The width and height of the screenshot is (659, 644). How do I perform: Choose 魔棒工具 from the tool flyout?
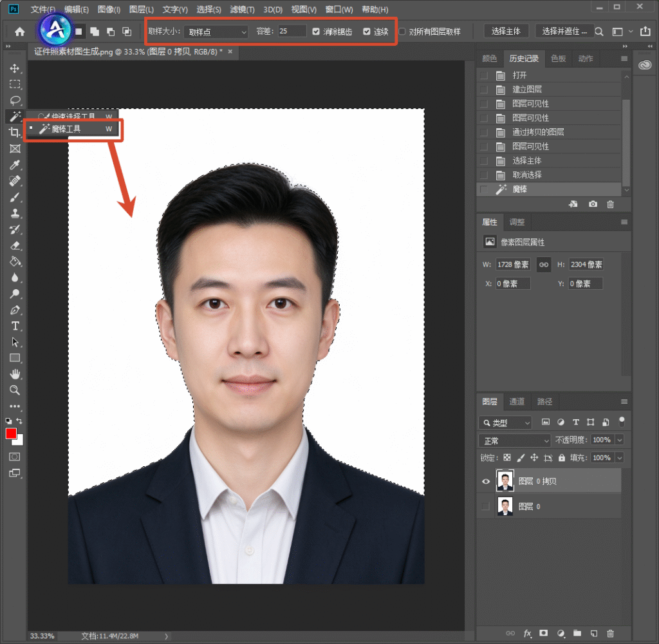click(x=73, y=129)
